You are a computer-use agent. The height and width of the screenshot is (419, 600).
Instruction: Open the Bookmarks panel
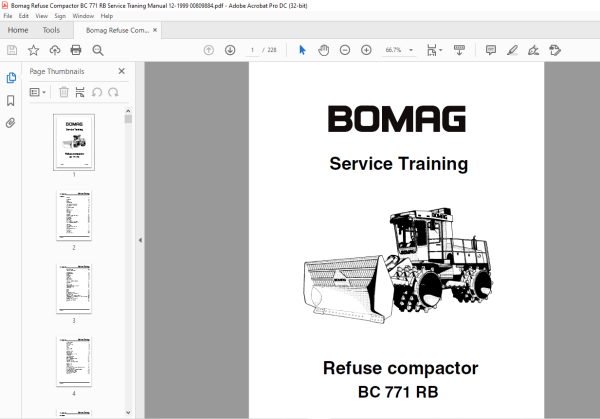(11, 101)
